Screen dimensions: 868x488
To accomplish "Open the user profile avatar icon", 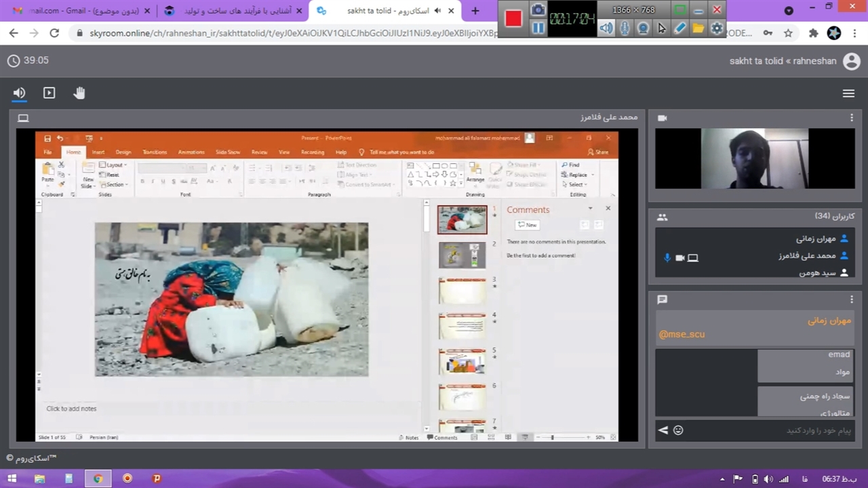I will 851,61.
